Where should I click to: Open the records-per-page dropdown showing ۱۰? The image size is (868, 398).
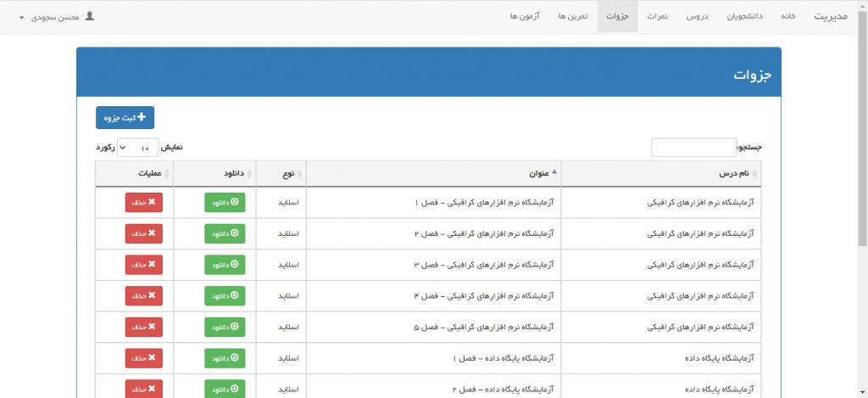(138, 148)
